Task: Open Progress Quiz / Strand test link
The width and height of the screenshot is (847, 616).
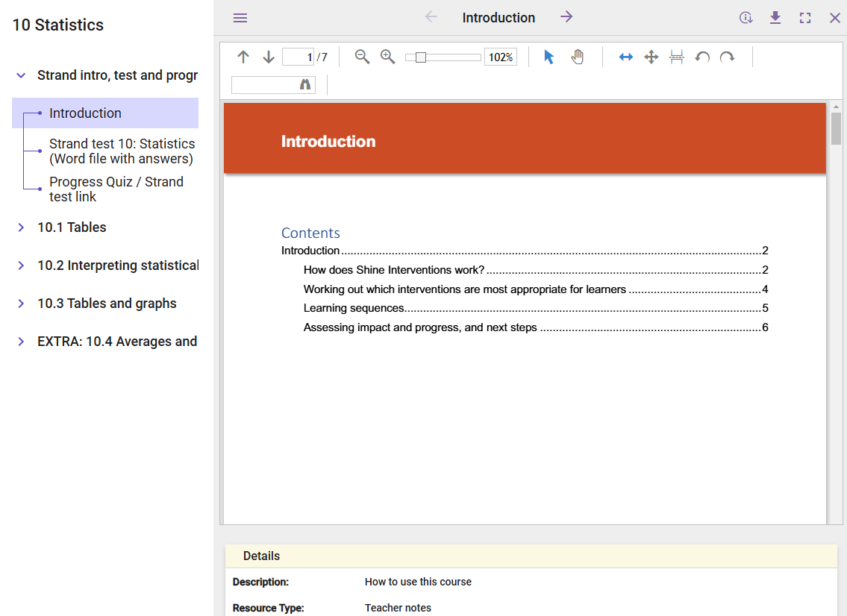Action: tap(116, 189)
